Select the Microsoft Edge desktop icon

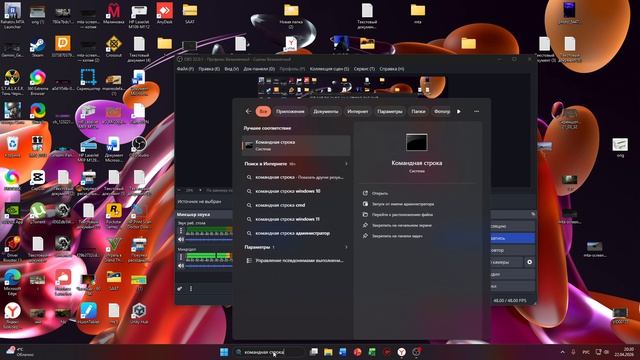point(12,283)
